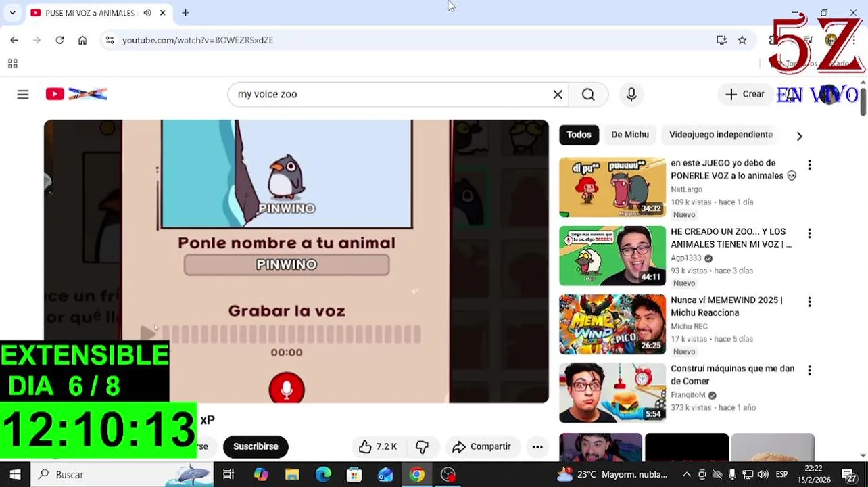Open Microsoft Store from the taskbar

pyautogui.click(x=354, y=475)
